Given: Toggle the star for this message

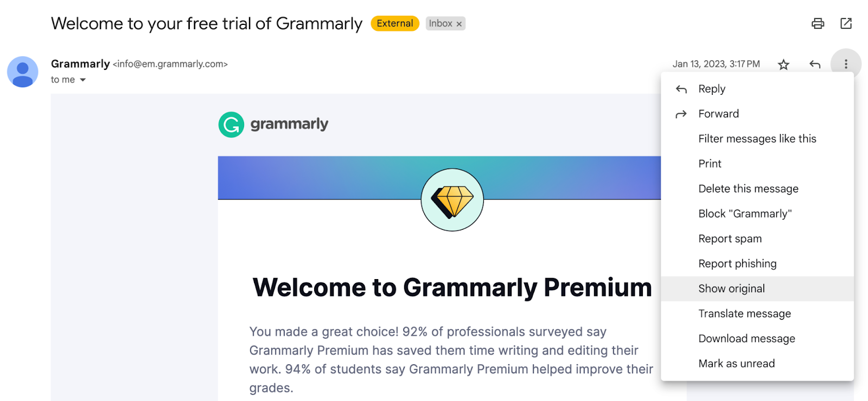Looking at the screenshot, I should (783, 64).
